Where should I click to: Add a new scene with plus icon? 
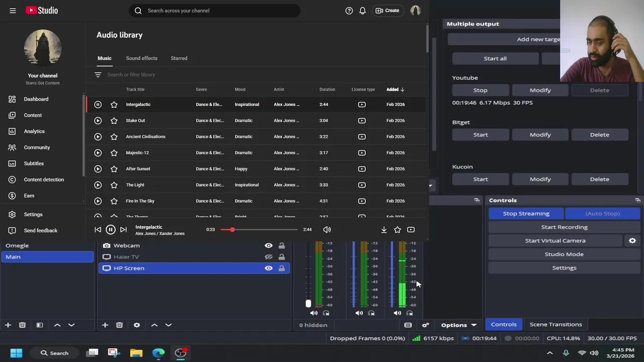pos(8,325)
